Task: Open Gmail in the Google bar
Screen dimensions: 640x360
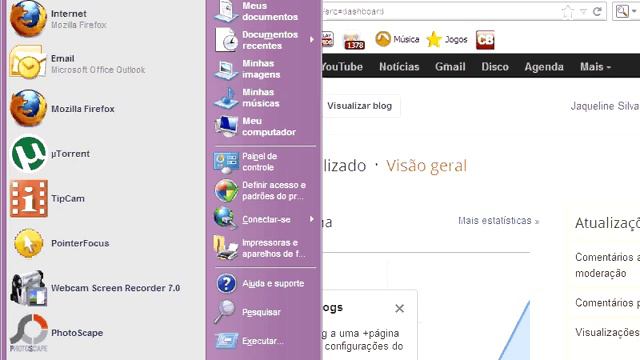Action: pyautogui.click(x=450, y=67)
